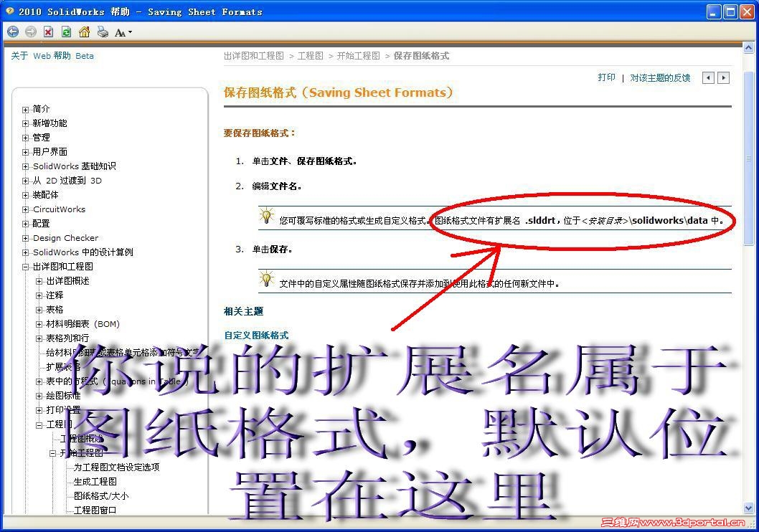
Task: Click the forward navigation arrow icon
Action: (x=31, y=32)
